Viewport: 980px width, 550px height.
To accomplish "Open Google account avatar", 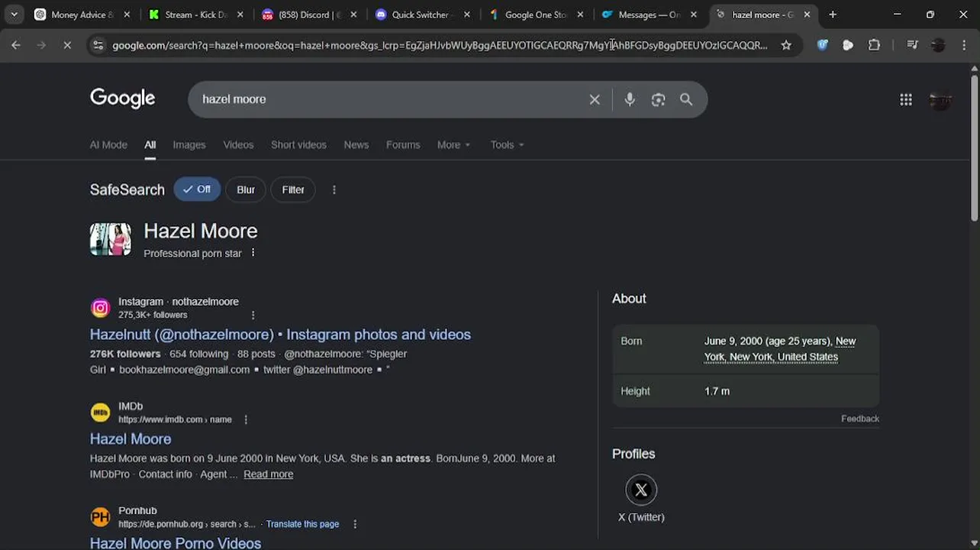I will pyautogui.click(x=940, y=99).
